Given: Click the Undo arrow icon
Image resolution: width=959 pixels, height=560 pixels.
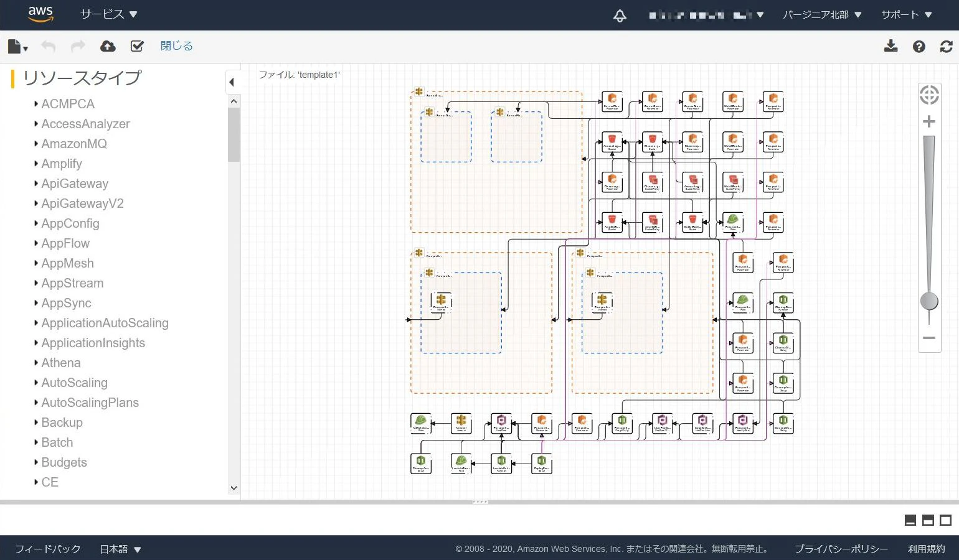Looking at the screenshot, I should point(49,46).
